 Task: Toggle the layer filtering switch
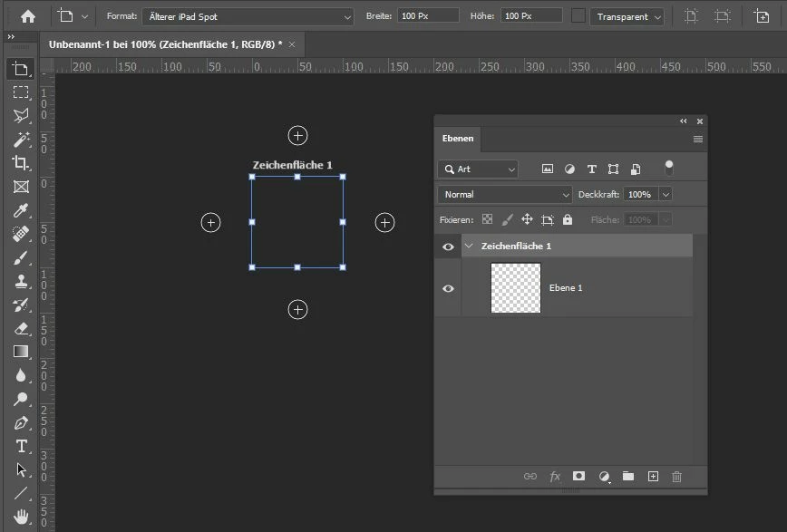pos(668,169)
